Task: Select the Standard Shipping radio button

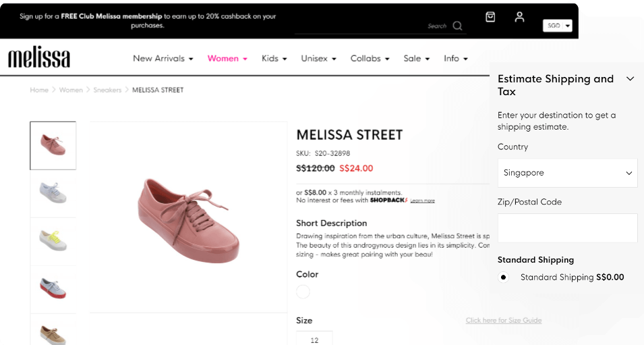Action: 504,277
